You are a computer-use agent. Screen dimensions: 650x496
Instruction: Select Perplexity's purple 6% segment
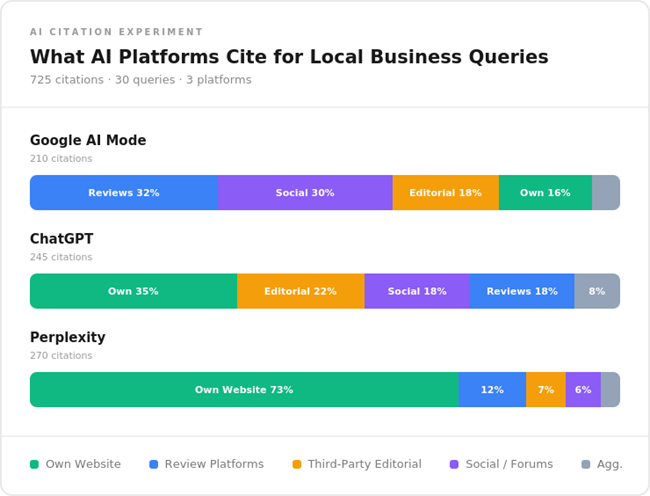[x=583, y=390]
